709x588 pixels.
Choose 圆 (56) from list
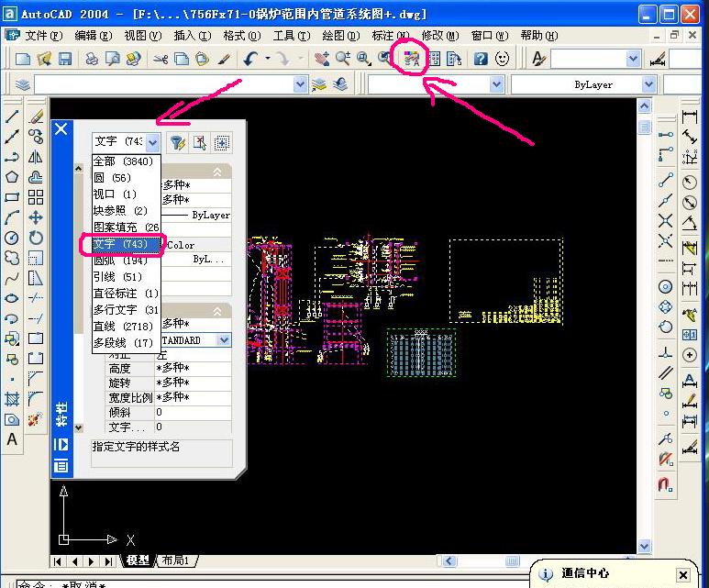point(127,178)
